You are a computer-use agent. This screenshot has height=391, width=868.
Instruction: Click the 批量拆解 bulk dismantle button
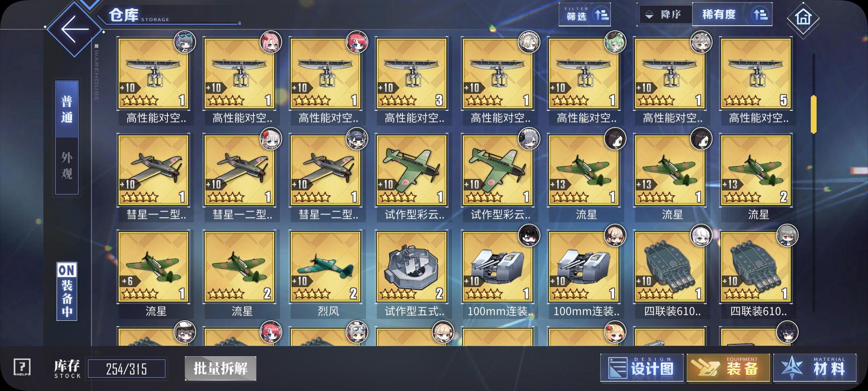coord(221,369)
